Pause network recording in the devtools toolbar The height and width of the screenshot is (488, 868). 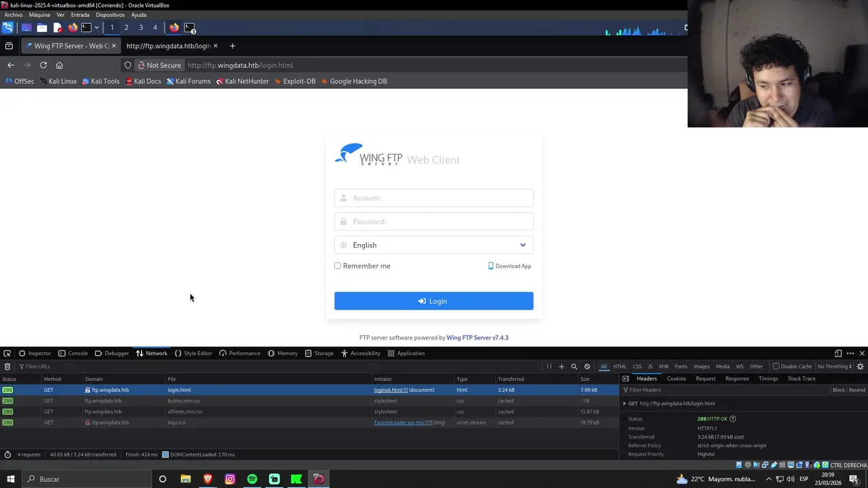click(549, 367)
